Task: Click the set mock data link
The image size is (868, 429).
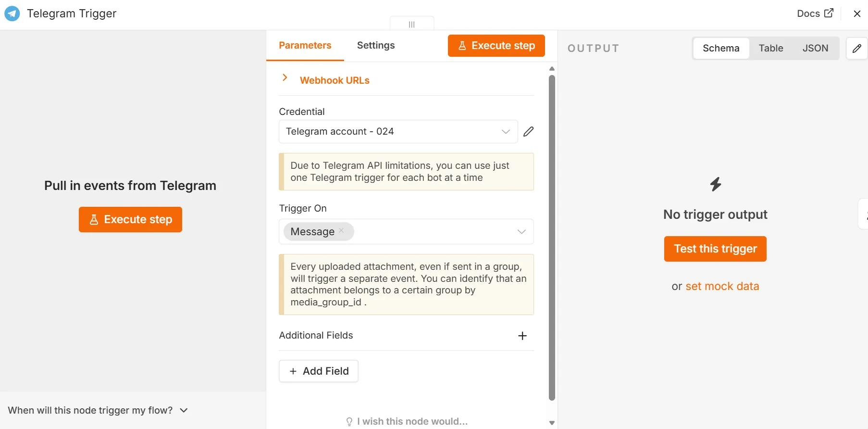Action: pos(722,286)
